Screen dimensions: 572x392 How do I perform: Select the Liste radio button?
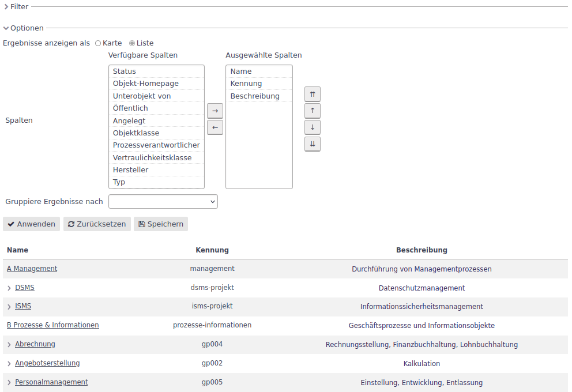131,43
